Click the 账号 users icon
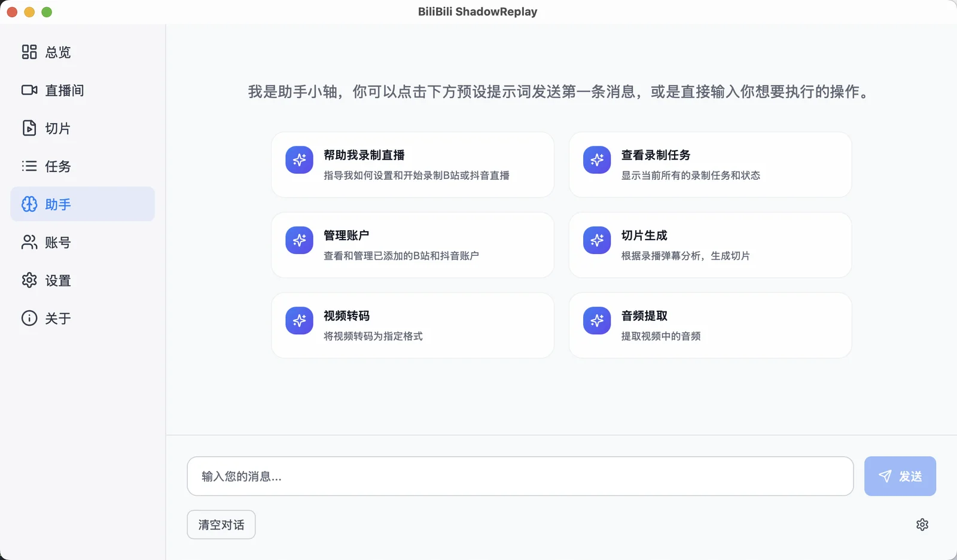Viewport: 957px width, 560px height. click(29, 242)
